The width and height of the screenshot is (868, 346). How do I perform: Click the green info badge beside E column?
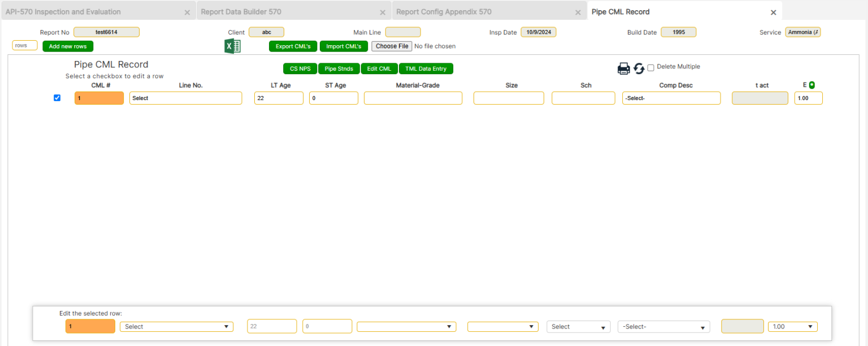813,85
